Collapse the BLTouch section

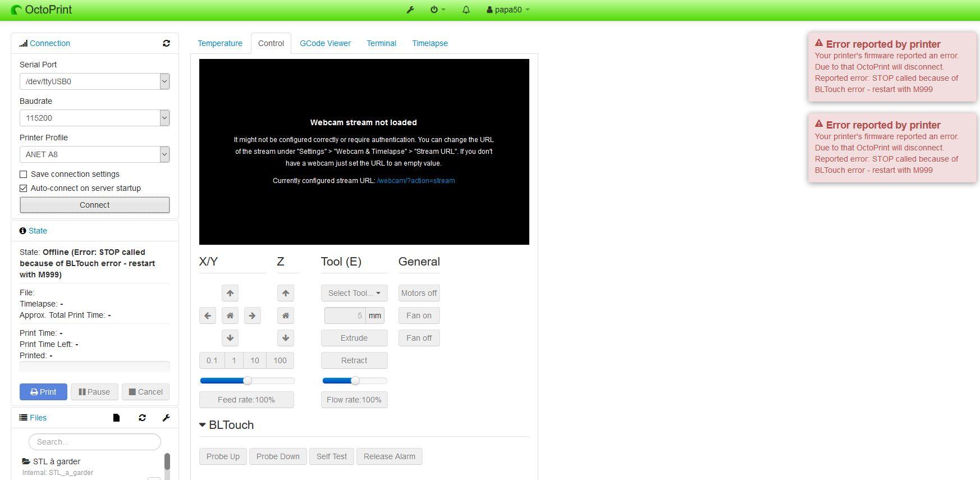tap(227, 425)
